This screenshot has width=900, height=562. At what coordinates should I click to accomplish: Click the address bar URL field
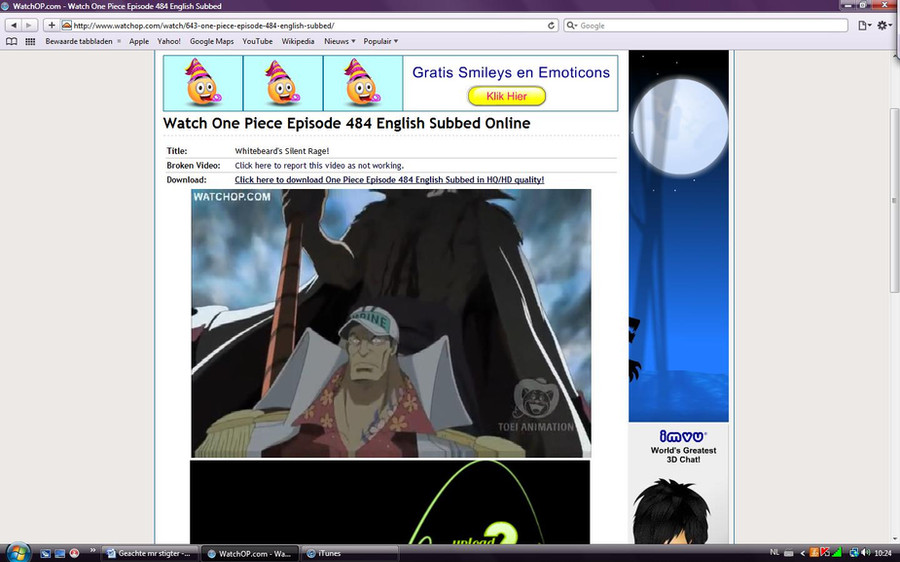(x=309, y=25)
